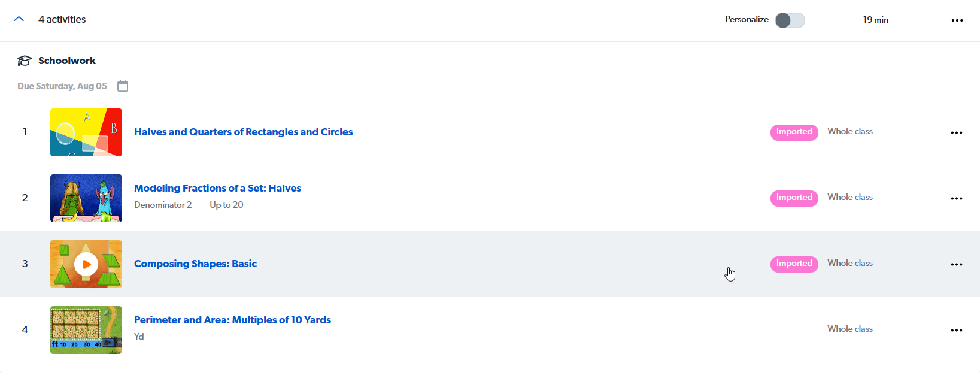Open options for Perimeter and Area activity

[x=956, y=330]
